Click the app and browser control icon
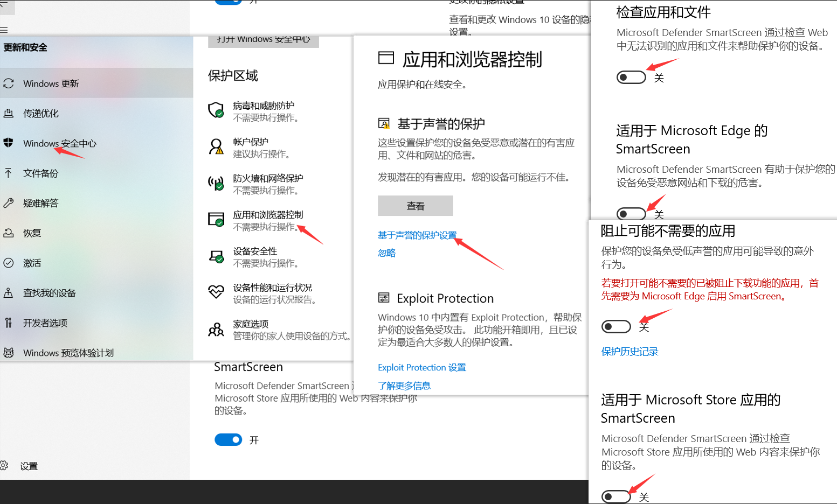 click(216, 219)
